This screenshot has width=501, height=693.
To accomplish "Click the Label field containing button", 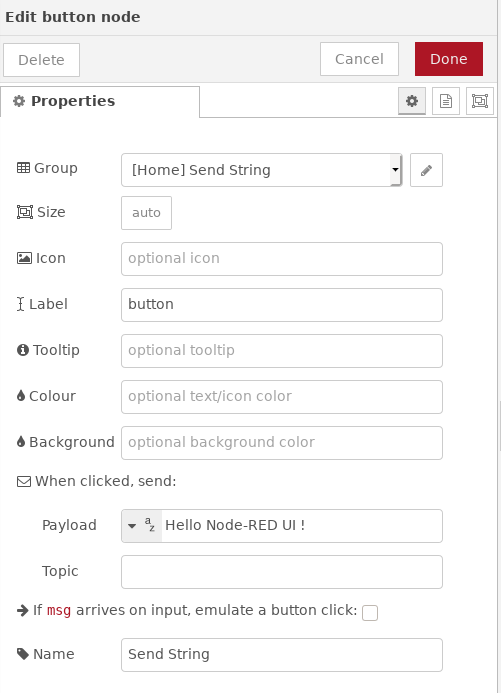I will [x=282, y=305].
